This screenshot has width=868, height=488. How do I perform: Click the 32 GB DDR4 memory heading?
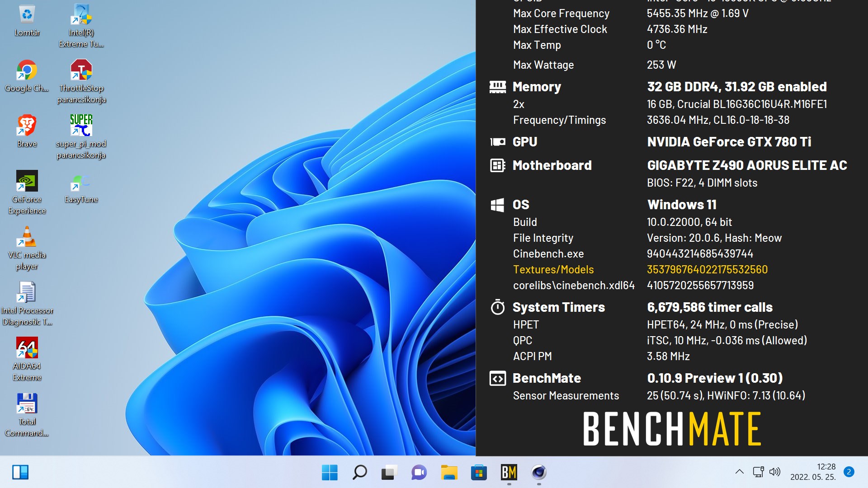pos(737,87)
